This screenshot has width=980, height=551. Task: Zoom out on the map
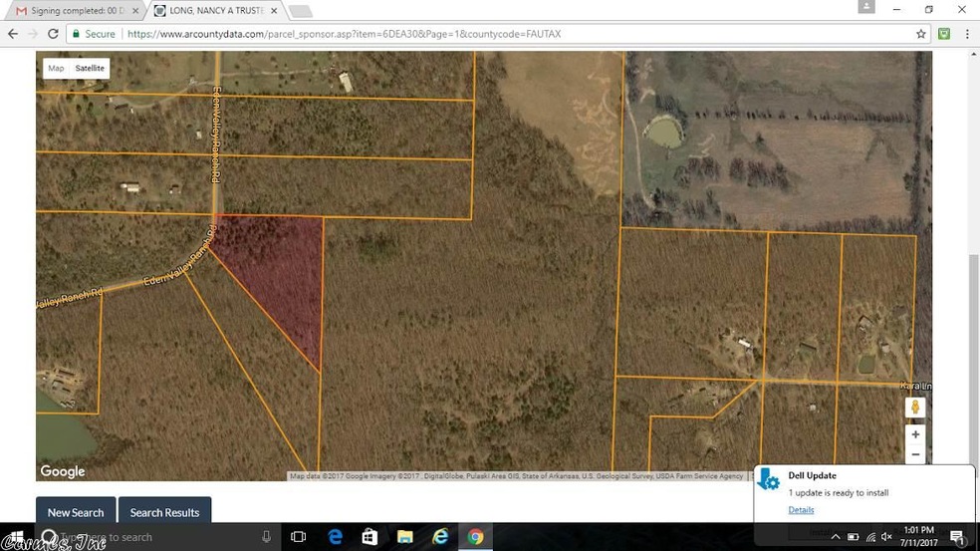click(915, 454)
